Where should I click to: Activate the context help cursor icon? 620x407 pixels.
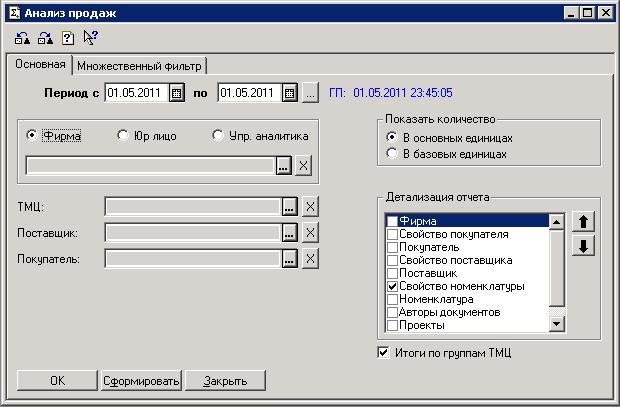coord(91,38)
